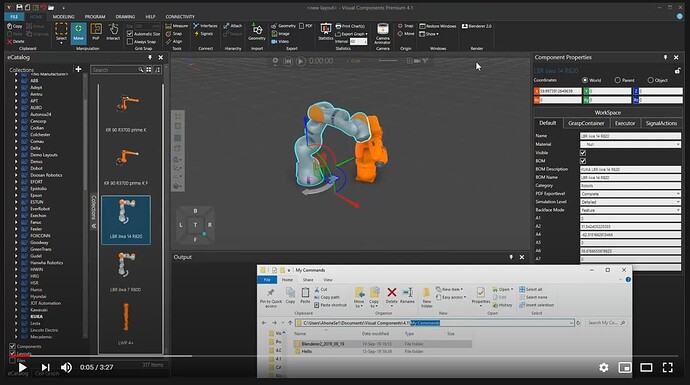Viewport: 690px width, 385px height.
Task: Click New Folder in File Explorer
Action: pos(426,297)
